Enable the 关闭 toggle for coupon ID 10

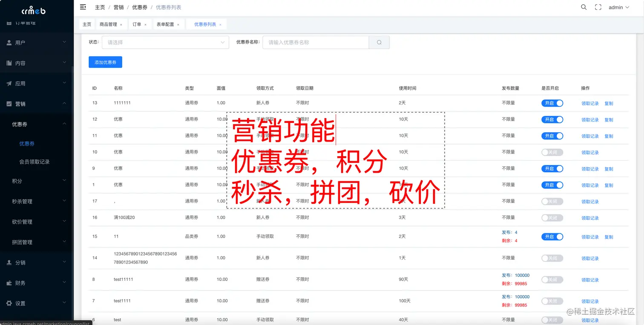[x=552, y=152]
